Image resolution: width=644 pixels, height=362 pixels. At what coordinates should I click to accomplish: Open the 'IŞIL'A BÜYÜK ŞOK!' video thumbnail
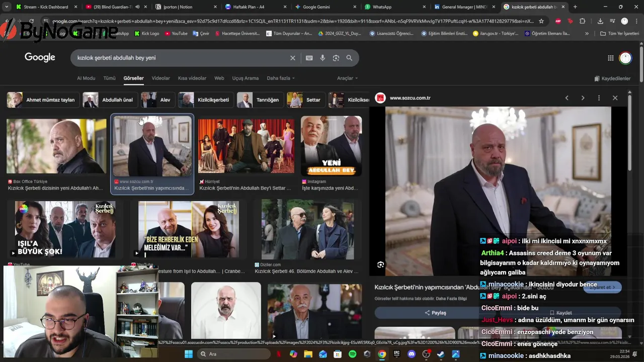tap(65, 229)
